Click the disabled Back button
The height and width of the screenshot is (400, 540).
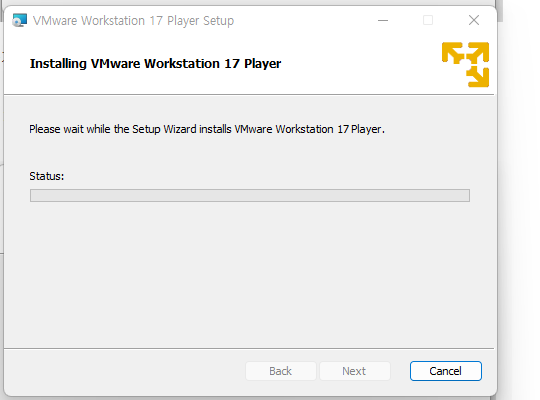pos(281,371)
